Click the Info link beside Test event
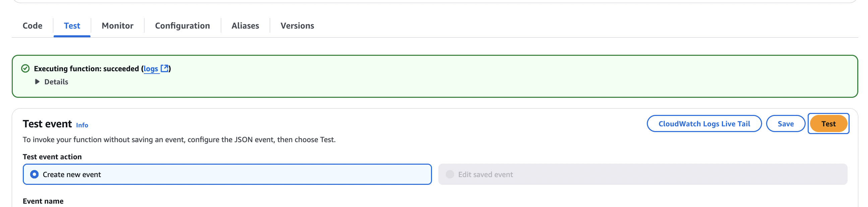Viewport: 868px width, 207px height. [x=82, y=125]
